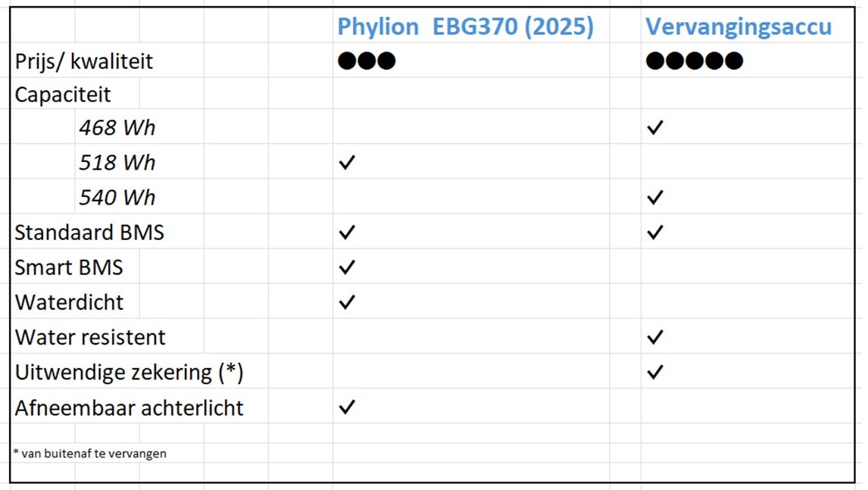
Task: Select the Water resistent checkmark
Action: tap(655, 336)
